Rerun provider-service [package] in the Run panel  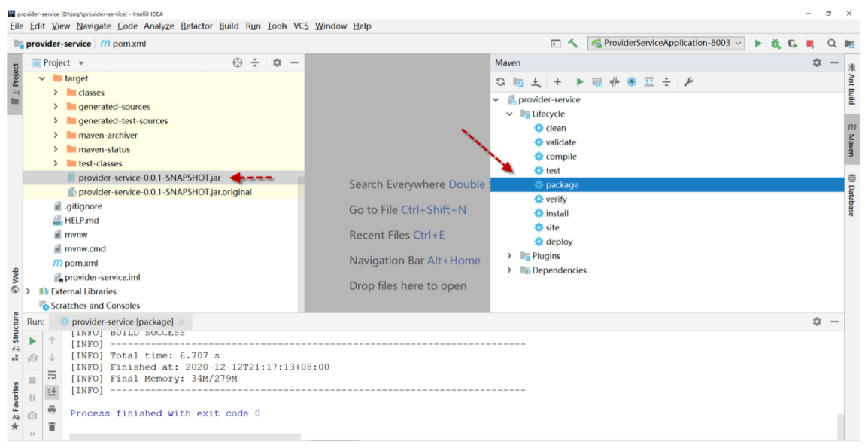(x=32, y=341)
